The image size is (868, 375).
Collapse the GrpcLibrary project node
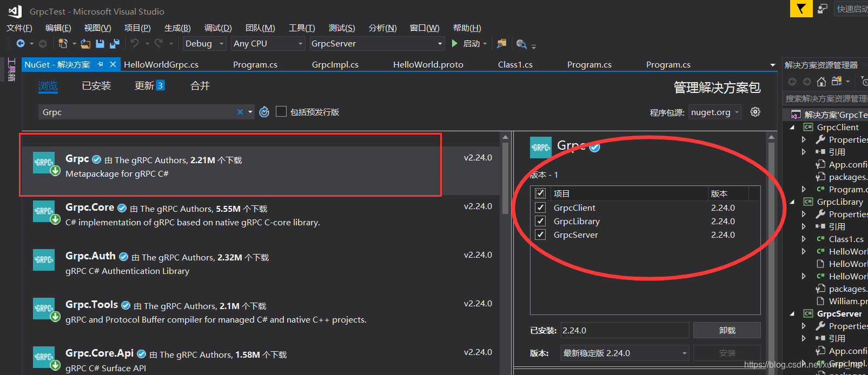click(792, 202)
